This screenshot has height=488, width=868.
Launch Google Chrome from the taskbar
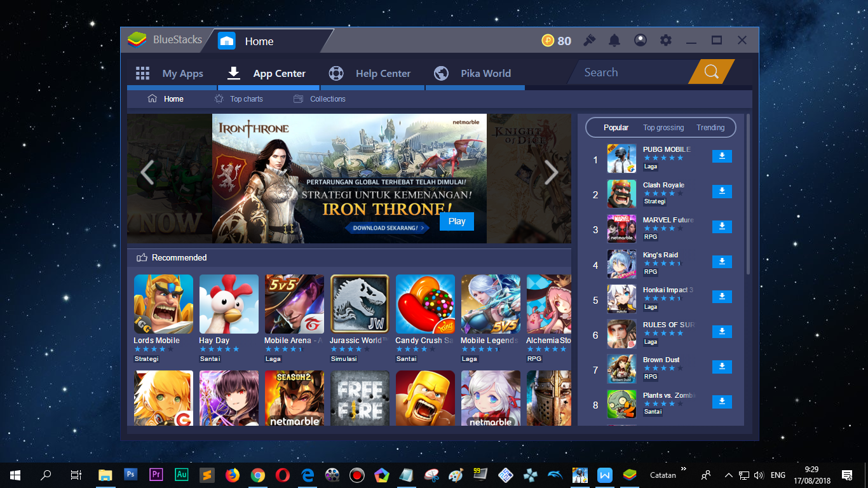click(257, 475)
